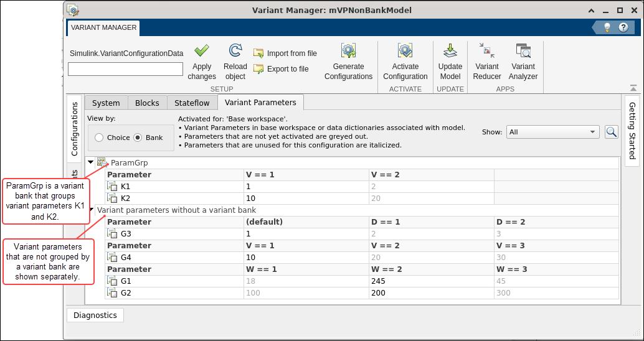The image size is (644, 341).
Task: Click the G1 value 245 cell
Action: click(431, 281)
